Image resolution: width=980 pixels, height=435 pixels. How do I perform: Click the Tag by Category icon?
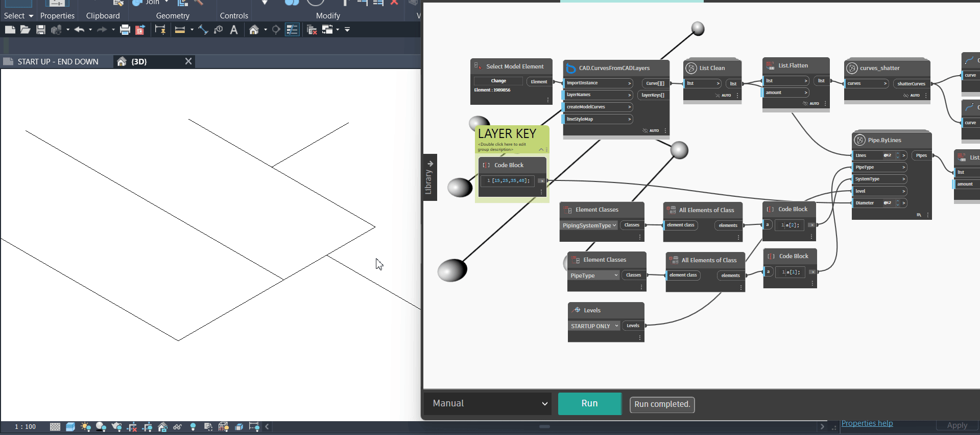coord(219,30)
